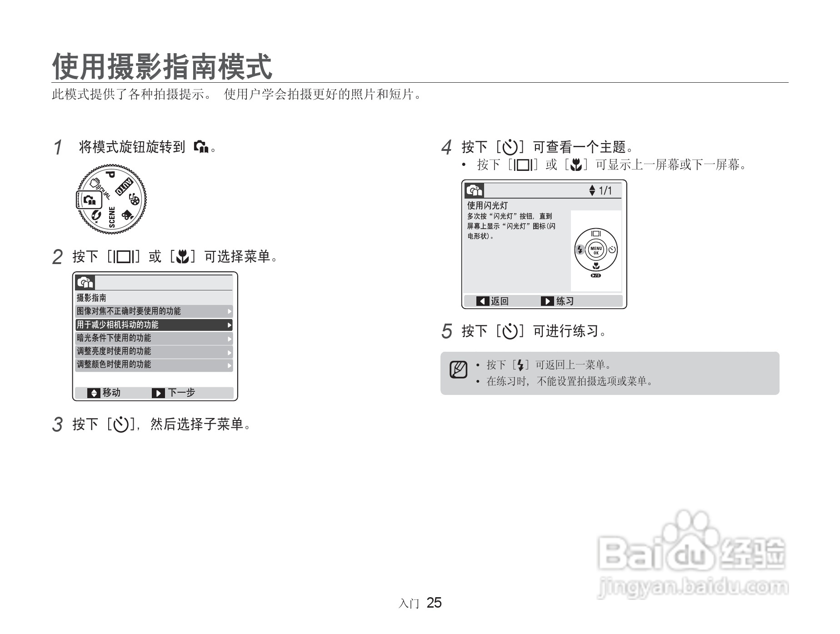Expand arrow on 暗光条件下使用的功能 row
840x634 pixels.
tap(230, 339)
